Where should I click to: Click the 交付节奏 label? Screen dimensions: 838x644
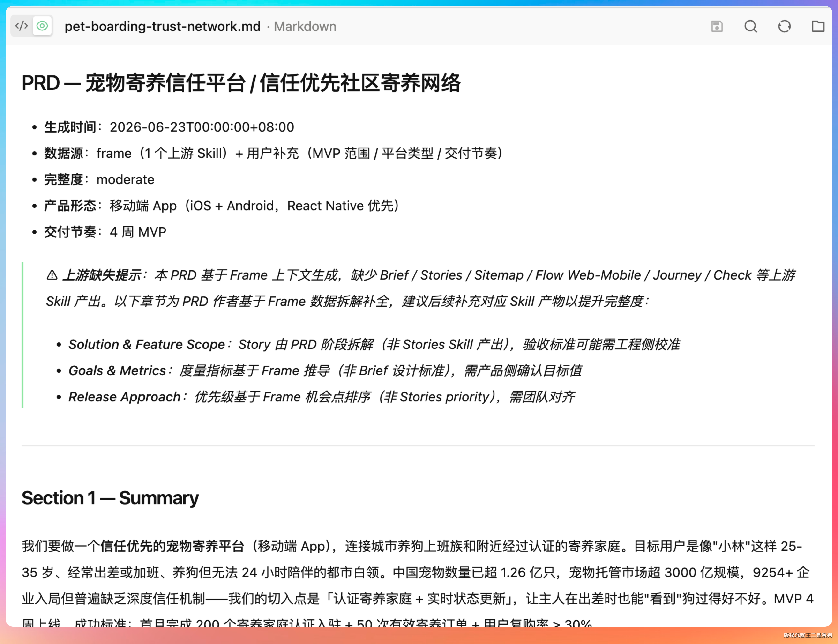pyautogui.click(x=70, y=232)
